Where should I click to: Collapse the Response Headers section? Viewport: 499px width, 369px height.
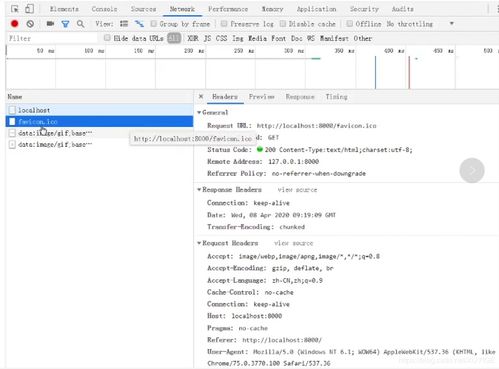point(199,189)
